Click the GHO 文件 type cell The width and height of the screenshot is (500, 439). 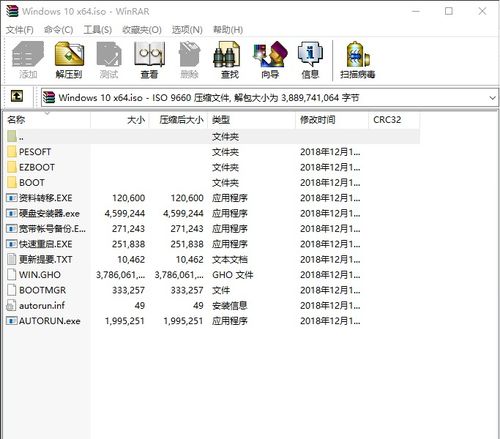(233, 275)
